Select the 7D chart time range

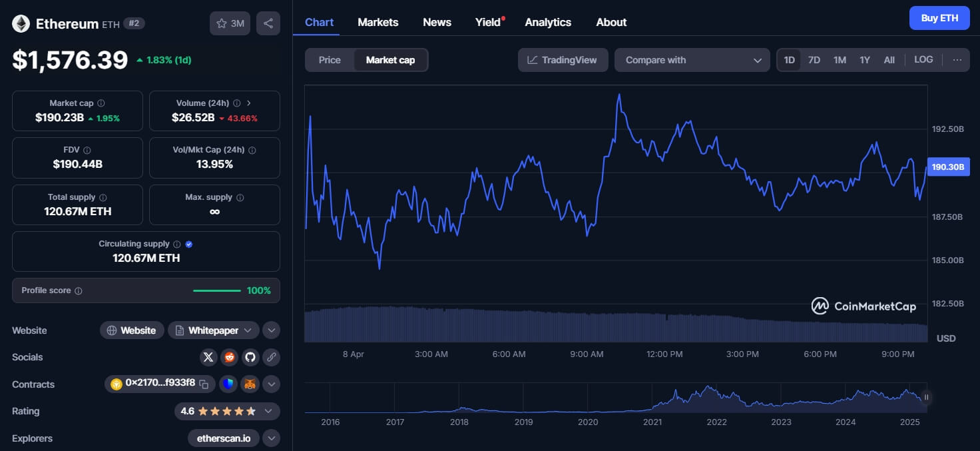tap(814, 60)
